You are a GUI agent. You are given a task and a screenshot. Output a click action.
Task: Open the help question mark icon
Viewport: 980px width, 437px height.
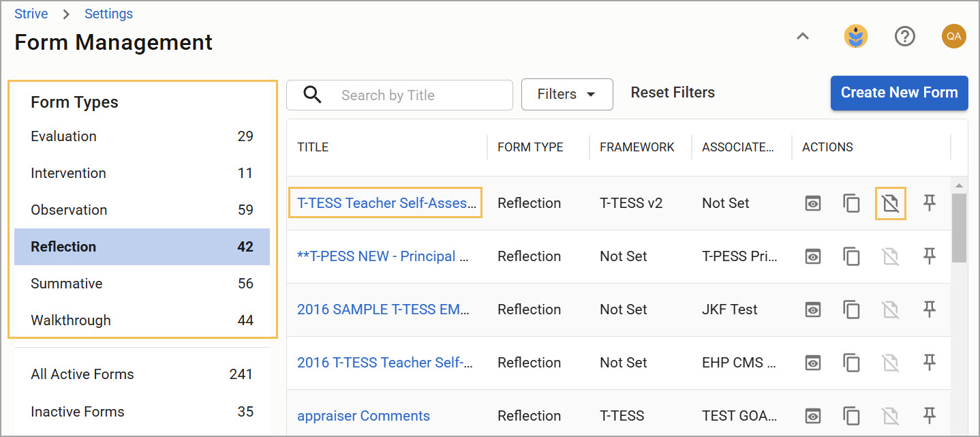[x=904, y=37]
